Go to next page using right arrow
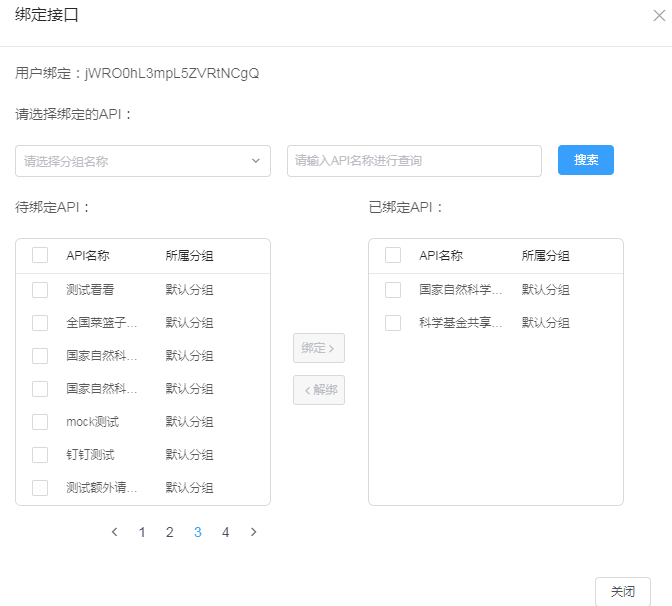The image size is (672, 606). (253, 532)
